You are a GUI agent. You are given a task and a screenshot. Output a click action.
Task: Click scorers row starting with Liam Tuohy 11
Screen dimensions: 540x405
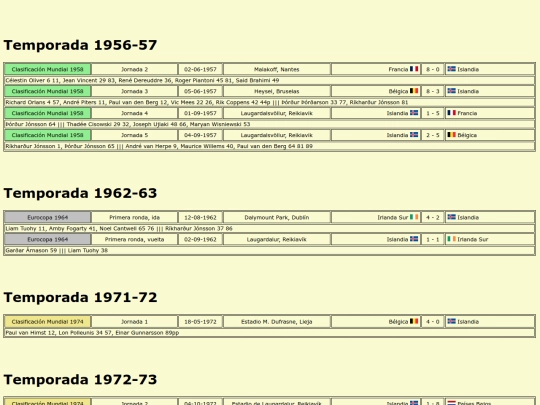(x=270, y=228)
